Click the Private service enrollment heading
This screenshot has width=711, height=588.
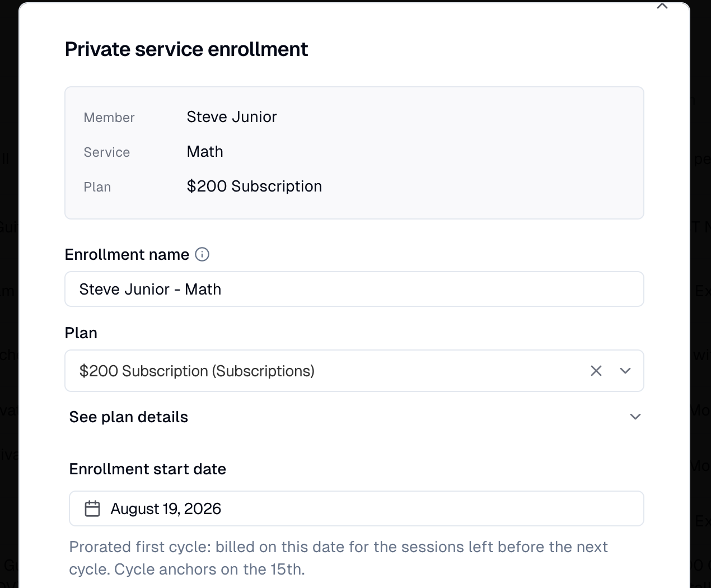tap(186, 49)
